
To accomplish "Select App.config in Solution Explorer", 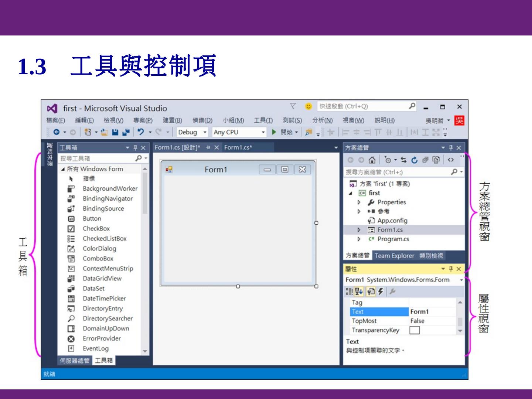I will coord(392,221).
